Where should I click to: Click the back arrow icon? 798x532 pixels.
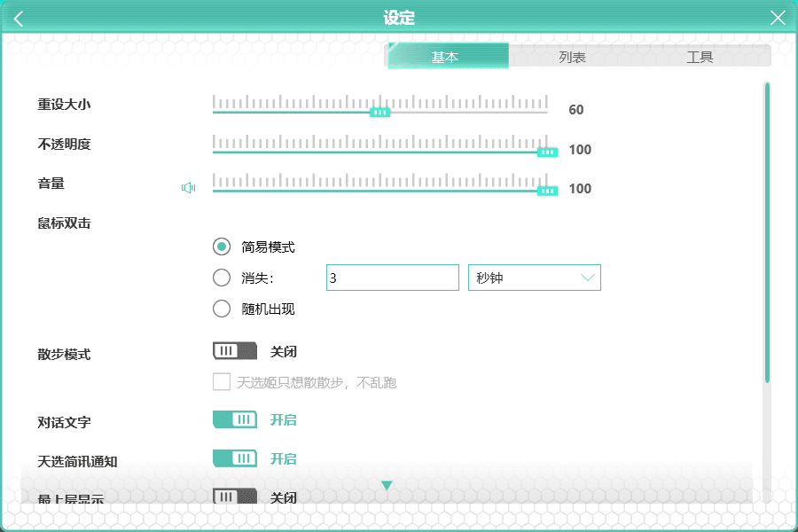19,19
